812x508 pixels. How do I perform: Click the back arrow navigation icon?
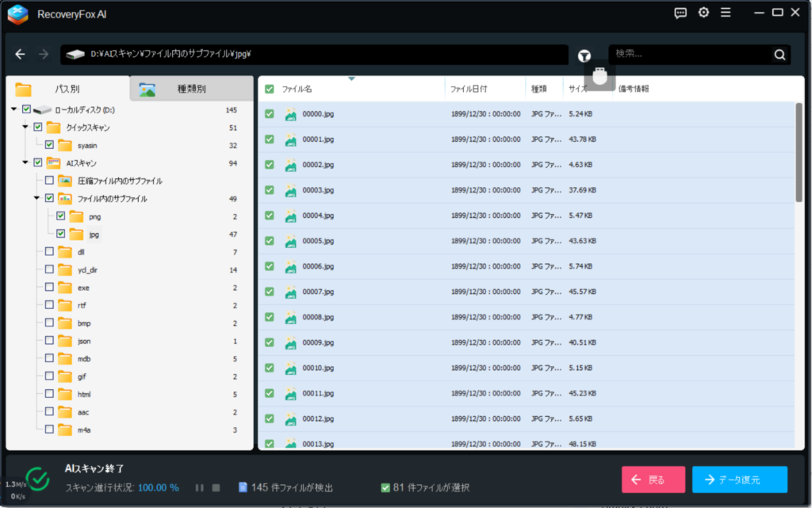(21, 55)
